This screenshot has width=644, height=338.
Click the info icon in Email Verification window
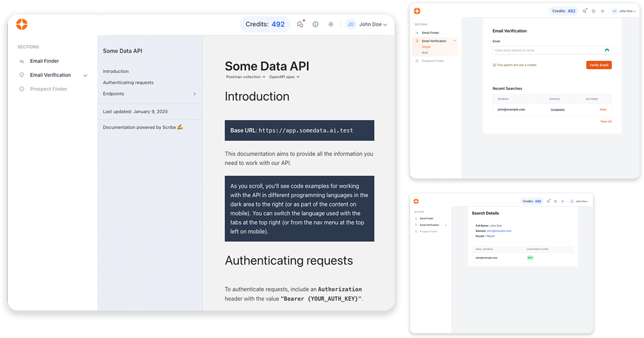click(x=594, y=11)
